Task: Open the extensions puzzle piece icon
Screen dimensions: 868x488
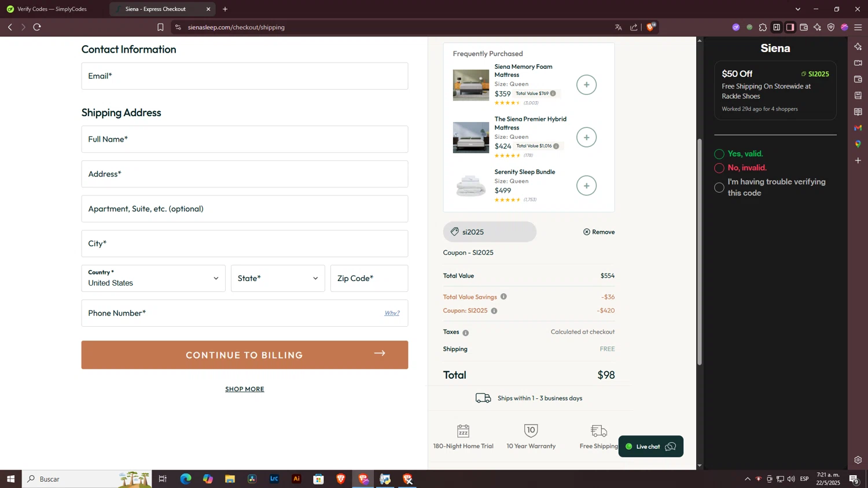Action: tap(763, 27)
